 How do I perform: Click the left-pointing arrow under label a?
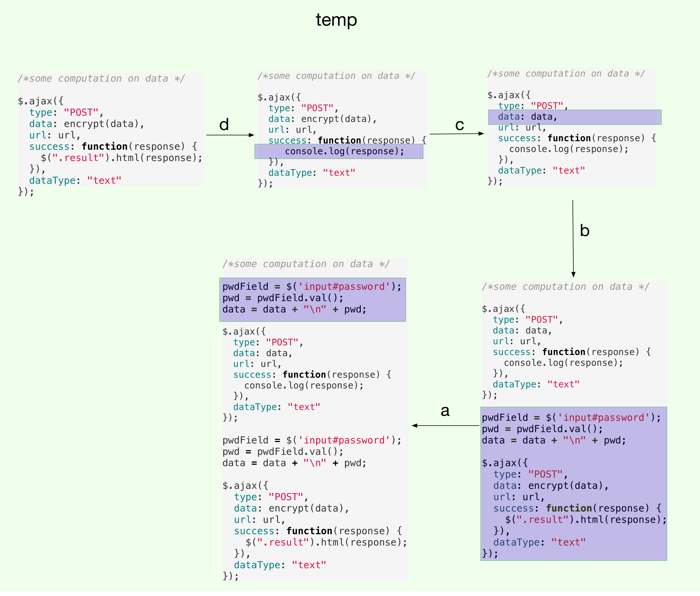pyautogui.click(x=445, y=425)
